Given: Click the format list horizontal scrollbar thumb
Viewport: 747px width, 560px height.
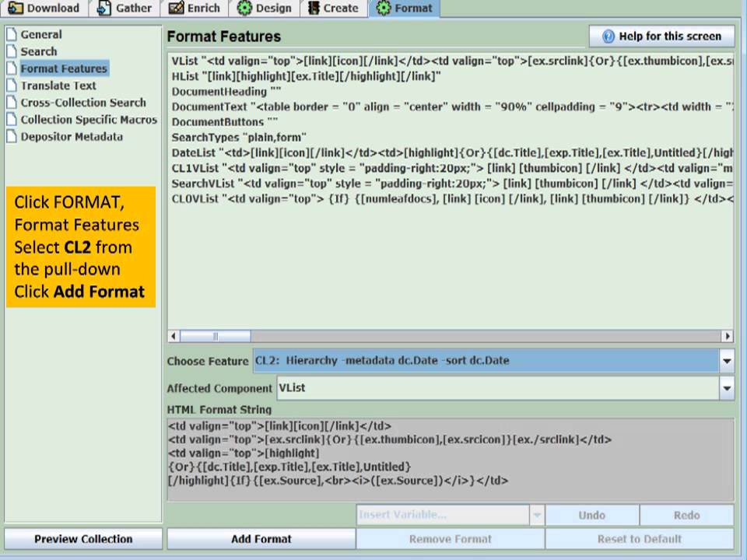Looking at the screenshot, I should pyautogui.click(x=216, y=336).
